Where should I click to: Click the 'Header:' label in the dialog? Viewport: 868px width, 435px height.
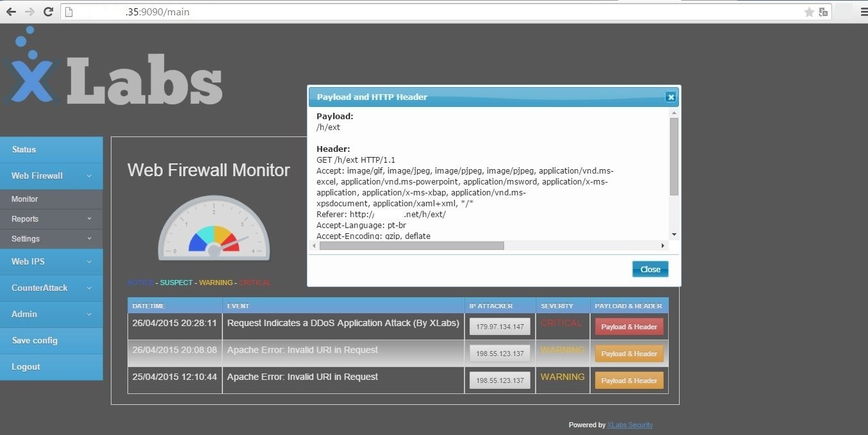click(x=333, y=149)
